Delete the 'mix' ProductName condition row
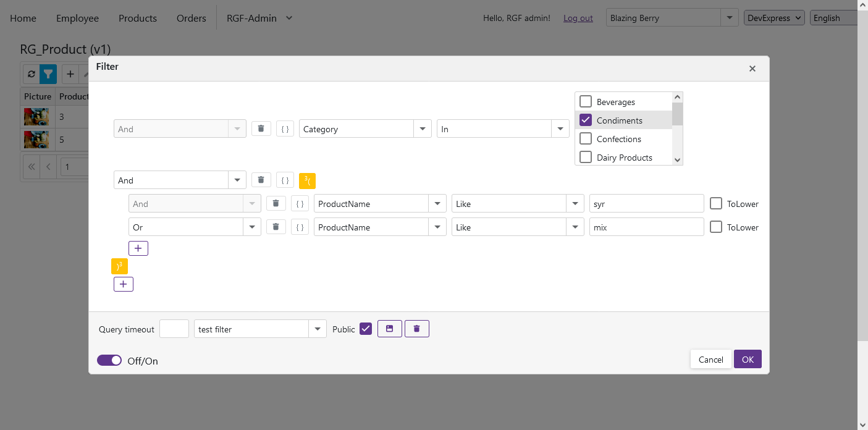The height and width of the screenshot is (430, 868). pyautogui.click(x=276, y=227)
